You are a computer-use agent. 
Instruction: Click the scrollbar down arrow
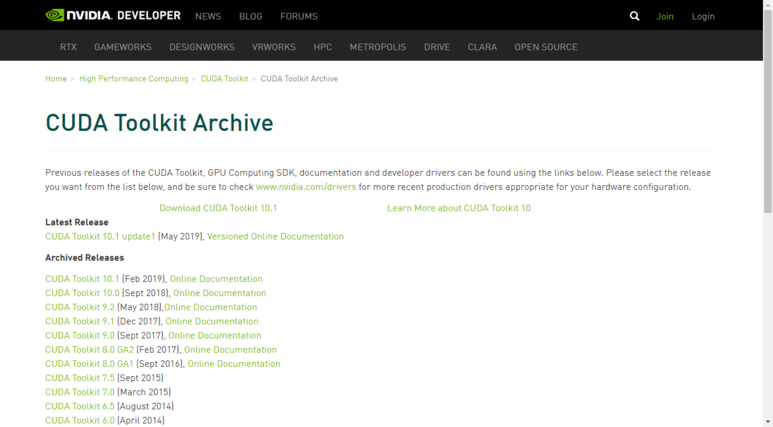(x=768, y=422)
